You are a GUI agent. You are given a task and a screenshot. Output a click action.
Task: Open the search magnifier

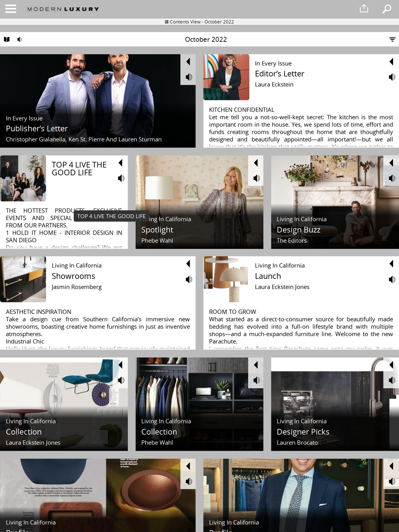pyautogui.click(x=387, y=9)
